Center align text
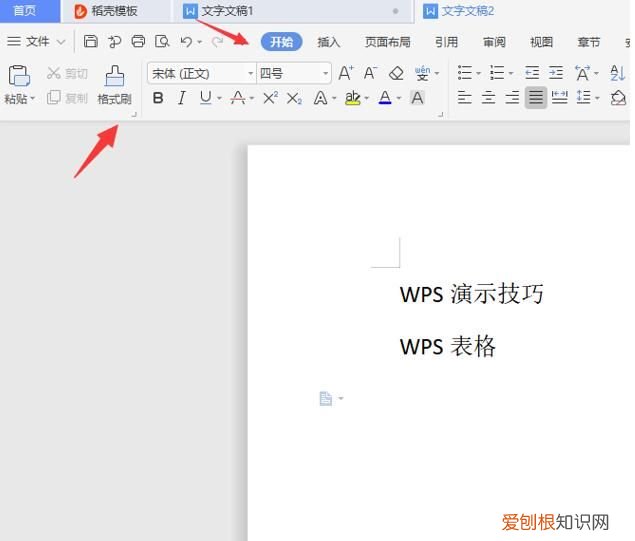The image size is (635, 541). click(x=488, y=98)
